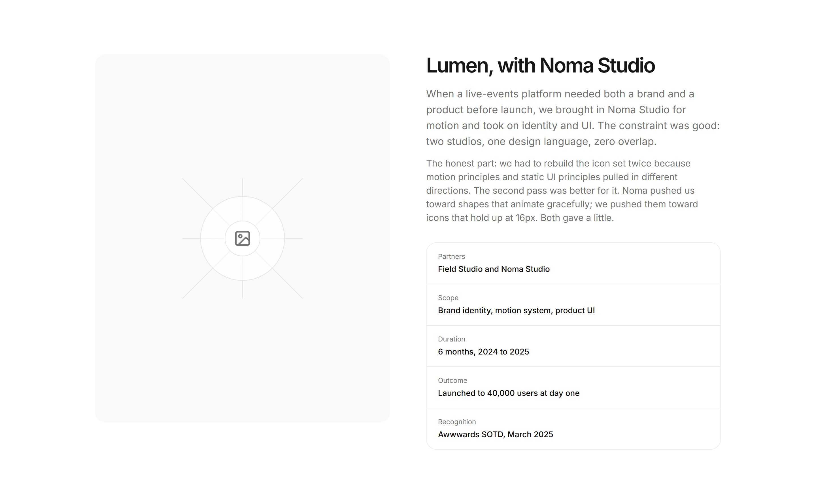Screen dimensions: 816x504
Task: Click 'Launched to 40,000 users at day one'
Action: tap(509, 393)
